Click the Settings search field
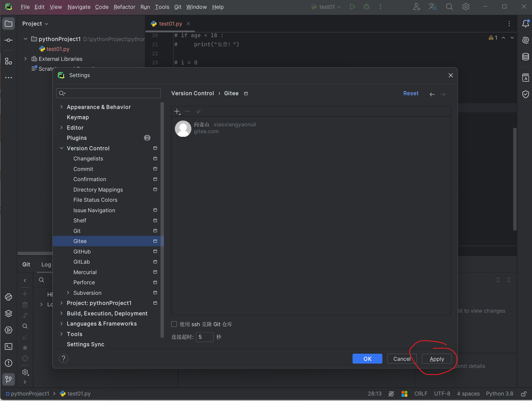Screen dimensions: 532x401 pyautogui.click(x=108, y=93)
